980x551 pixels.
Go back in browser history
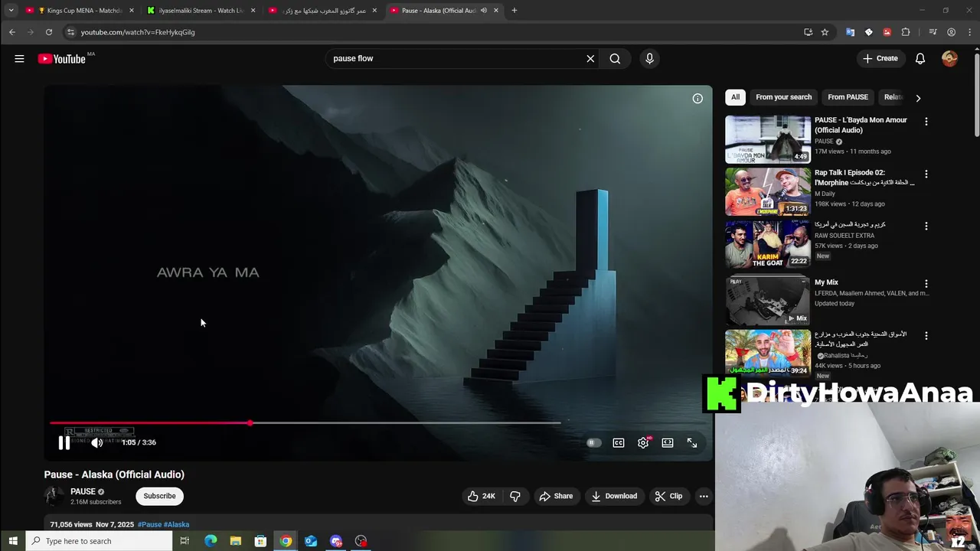pyautogui.click(x=12, y=32)
